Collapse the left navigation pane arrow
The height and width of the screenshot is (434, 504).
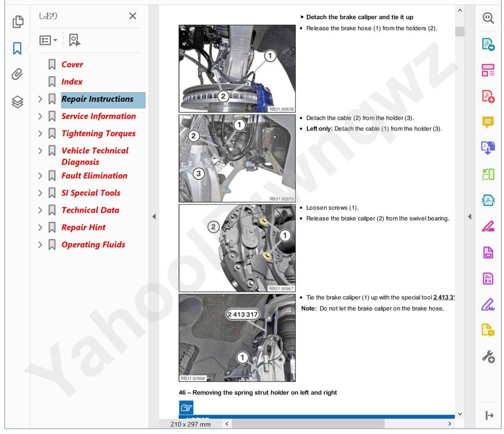tap(154, 217)
